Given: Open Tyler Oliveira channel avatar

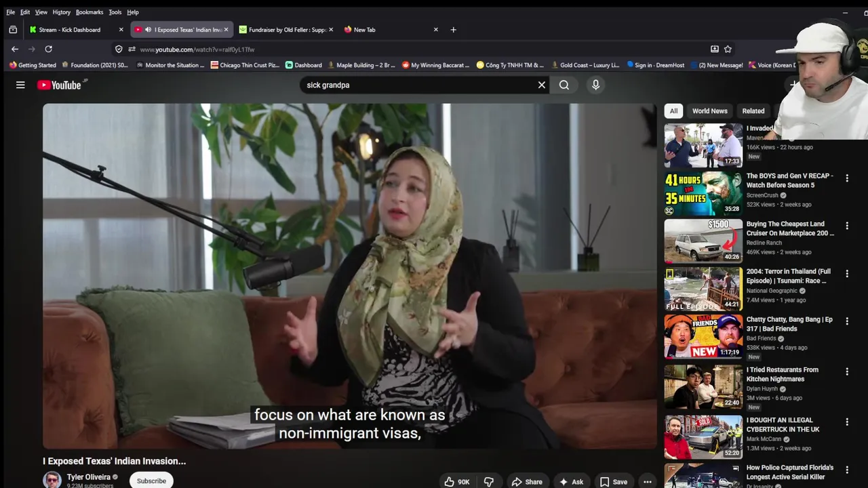Looking at the screenshot, I should point(52,480).
